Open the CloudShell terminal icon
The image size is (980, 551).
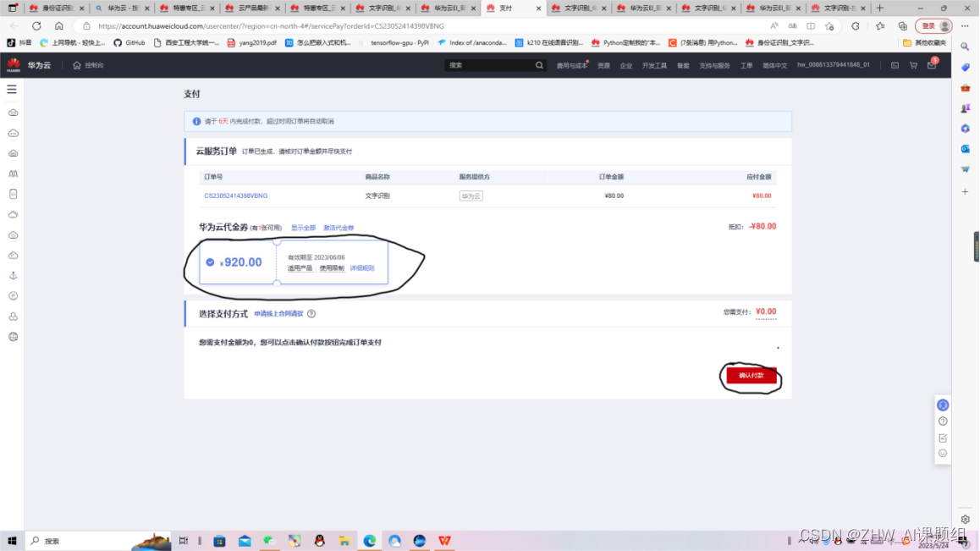point(895,65)
